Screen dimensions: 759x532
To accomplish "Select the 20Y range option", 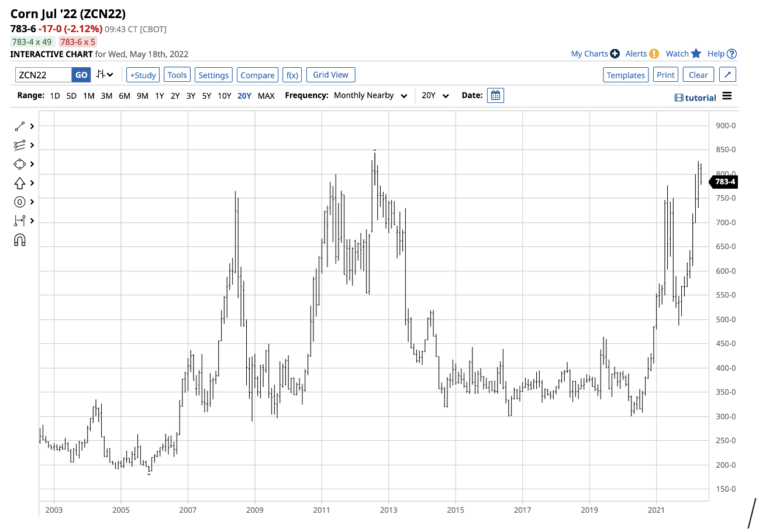I will coord(244,96).
